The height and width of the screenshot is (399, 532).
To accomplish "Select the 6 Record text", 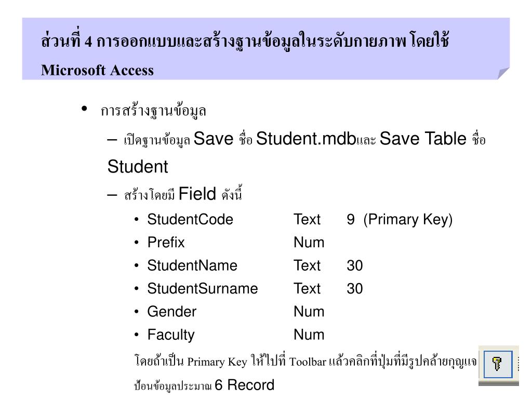I will 244,385.
